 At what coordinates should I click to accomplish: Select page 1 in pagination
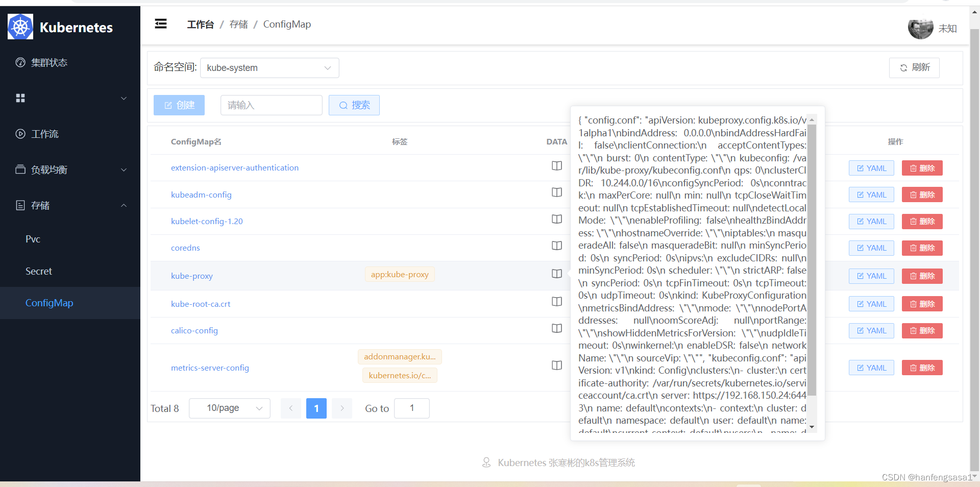(x=316, y=408)
